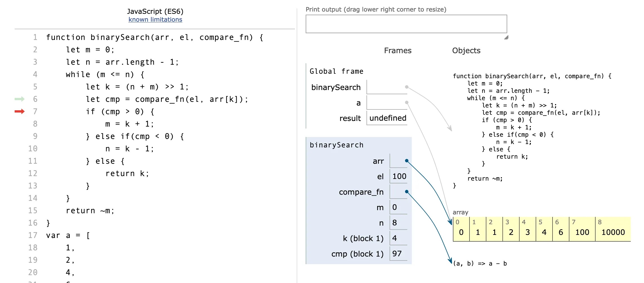Select the Objects heading
The width and height of the screenshot is (644, 283).
click(x=466, y=50)
